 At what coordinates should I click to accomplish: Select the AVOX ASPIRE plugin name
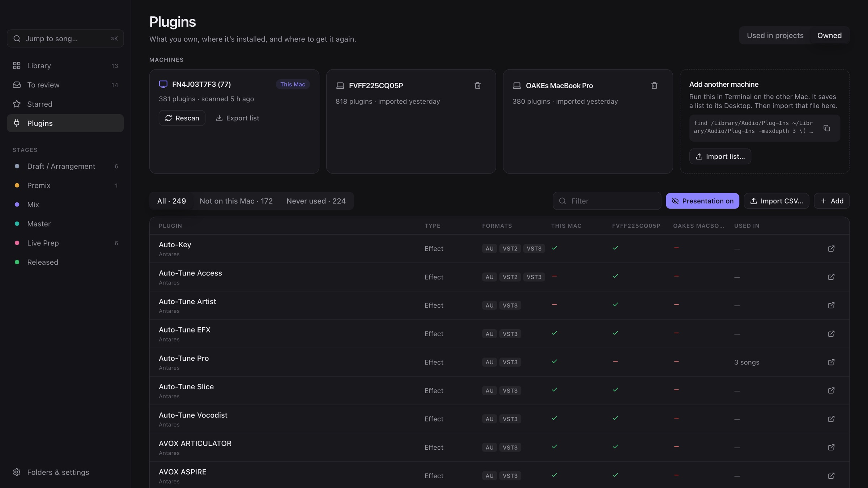[x=183, y=472]
